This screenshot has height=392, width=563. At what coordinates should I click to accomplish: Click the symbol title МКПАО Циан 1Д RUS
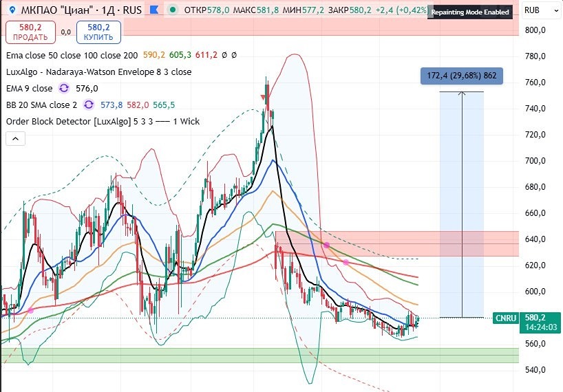coord(81,10)
